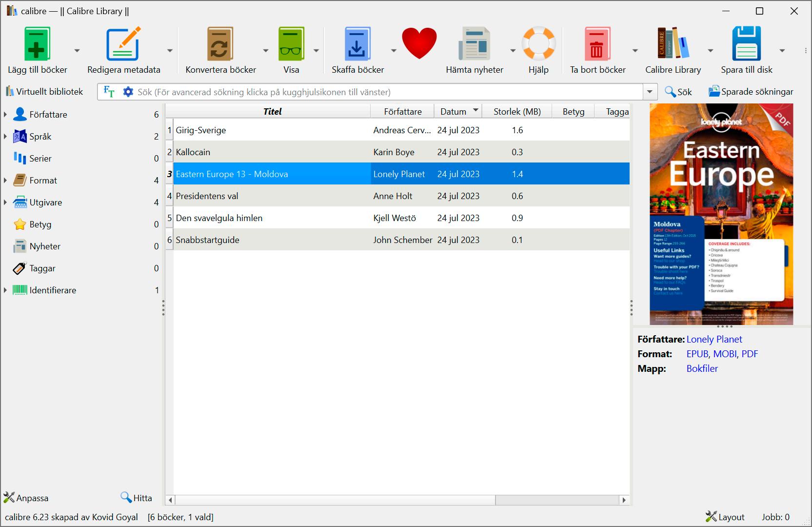Open the search history dropdown
Viewport: 812px width, 527px height.
click(650, 92)
